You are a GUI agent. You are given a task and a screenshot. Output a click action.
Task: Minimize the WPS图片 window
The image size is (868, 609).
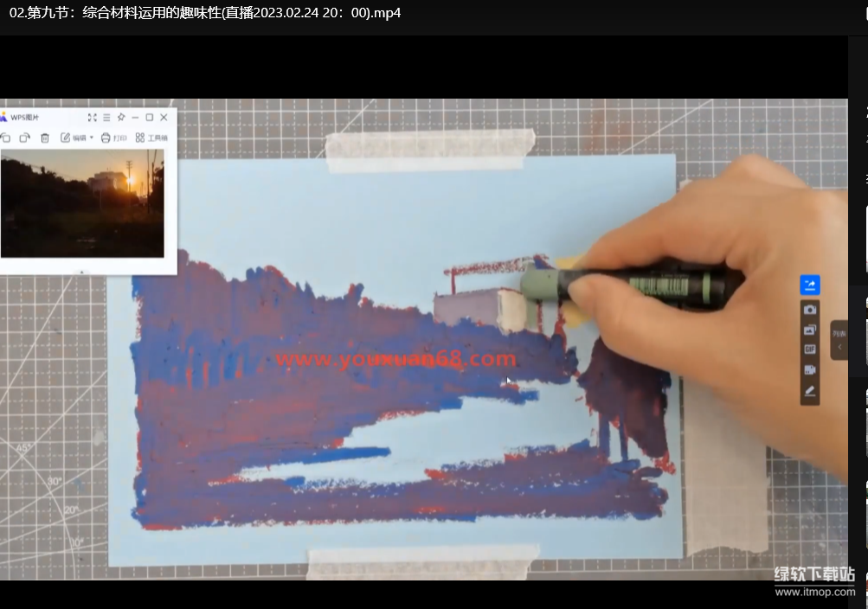point(135,118)
